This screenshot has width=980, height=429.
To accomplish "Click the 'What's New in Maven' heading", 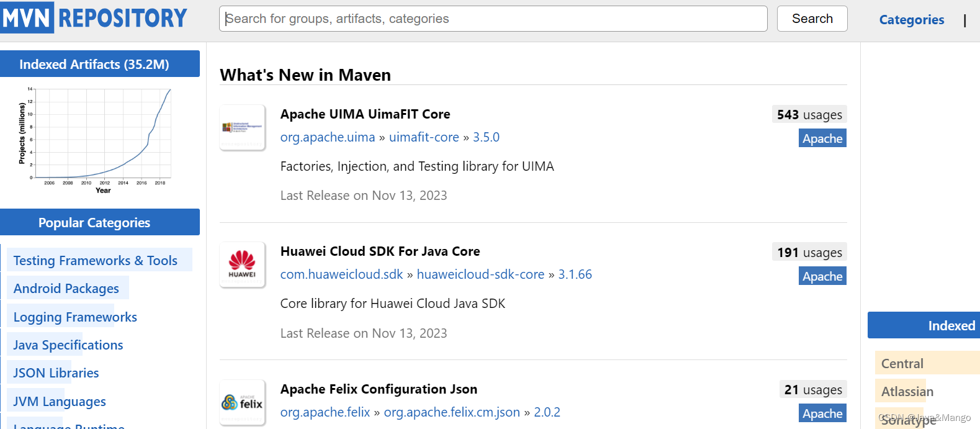I will click(305, 75).
